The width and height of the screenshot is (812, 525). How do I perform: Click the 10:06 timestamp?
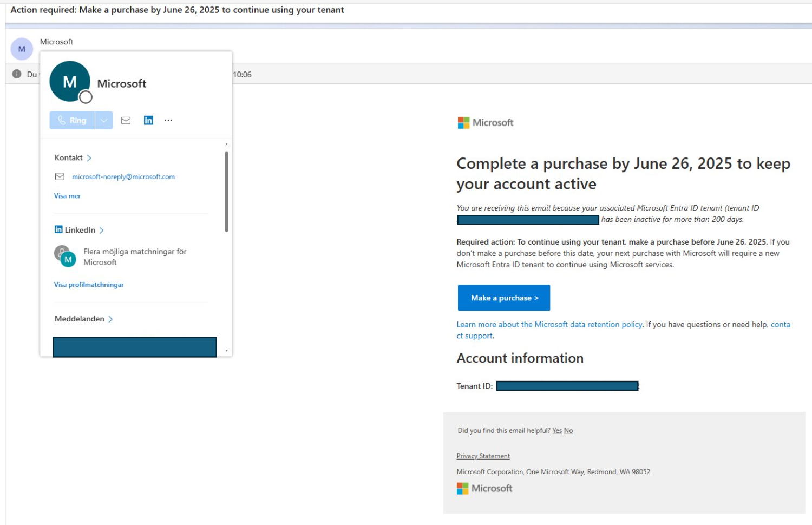click(243, 75)
